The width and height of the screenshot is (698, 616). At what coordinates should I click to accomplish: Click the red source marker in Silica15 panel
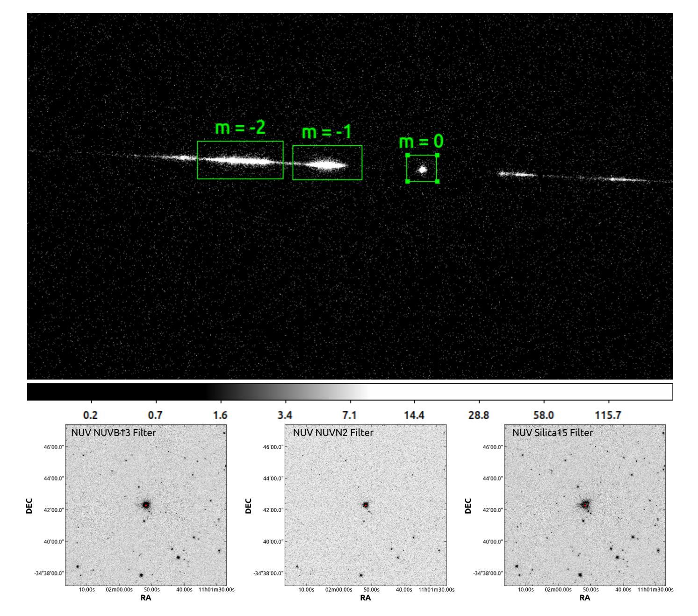pos(585,505)
